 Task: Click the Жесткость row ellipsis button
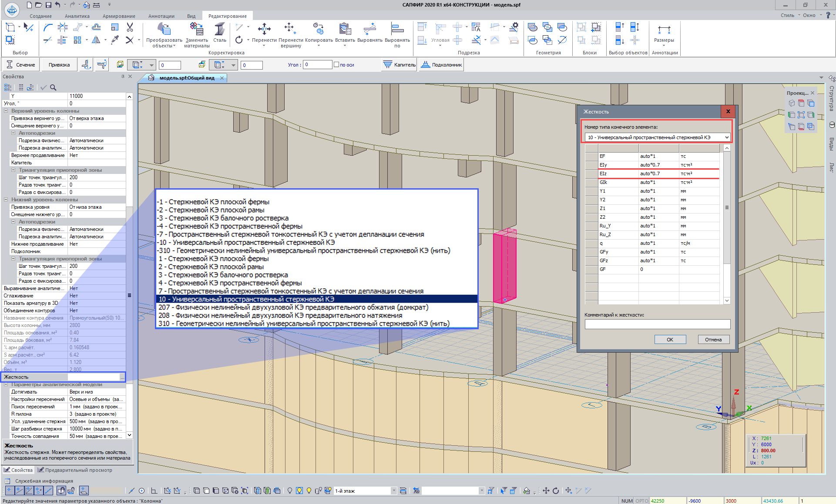(x=122, y=377)
